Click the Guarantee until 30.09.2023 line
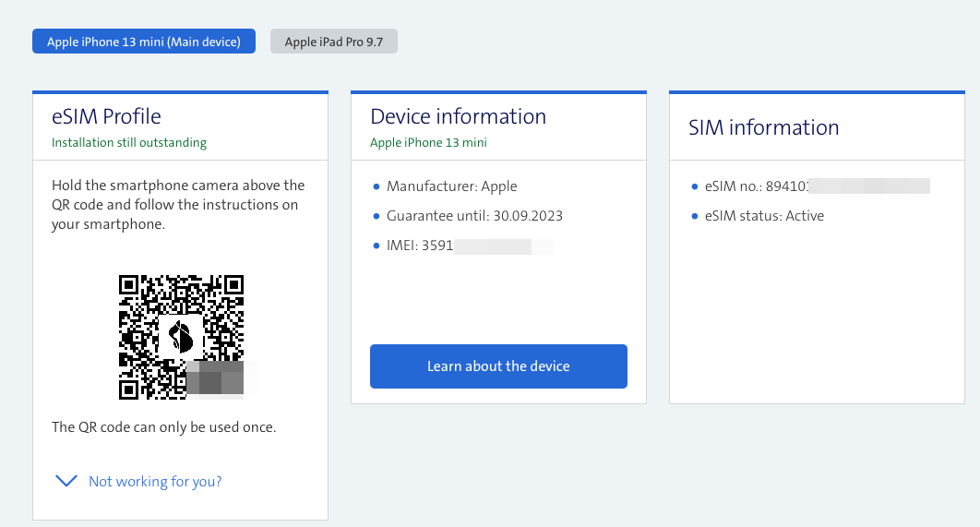 click(474, 216)
